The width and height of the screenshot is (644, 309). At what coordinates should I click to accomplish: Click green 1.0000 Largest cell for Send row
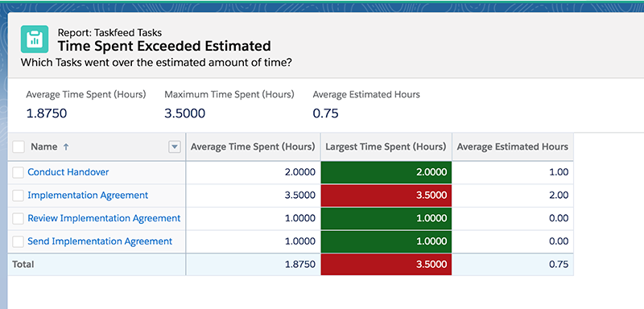(x=386, y=241)
